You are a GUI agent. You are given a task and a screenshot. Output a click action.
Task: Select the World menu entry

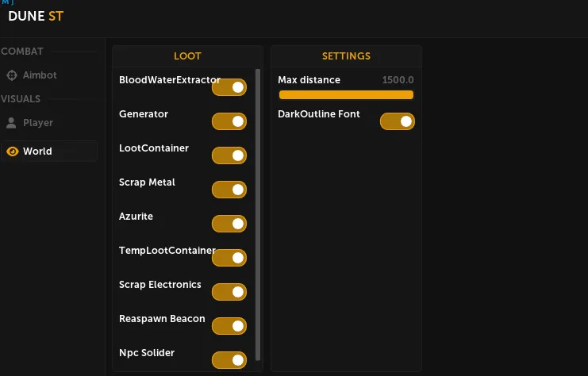48,151
